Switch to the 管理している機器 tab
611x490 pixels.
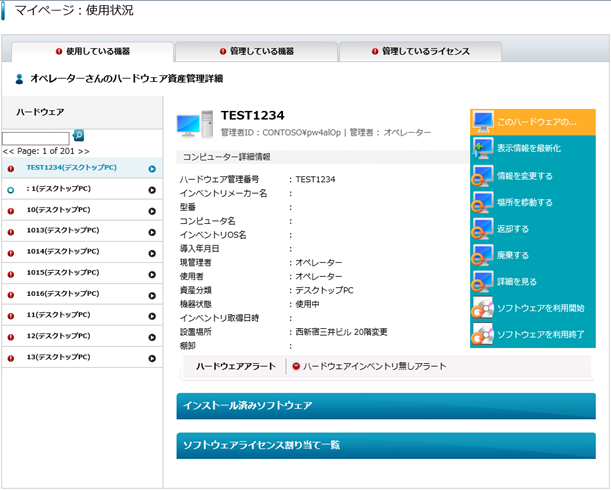tap(256, 51)
